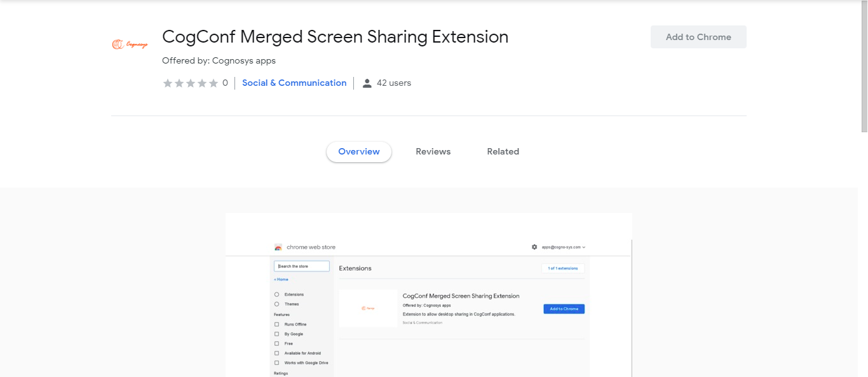Check Works with Google Drive checkbox in preview
Image resolution: width=868 pixels, height=377 pixels.
pyautogui.click(x=276, y=362)
